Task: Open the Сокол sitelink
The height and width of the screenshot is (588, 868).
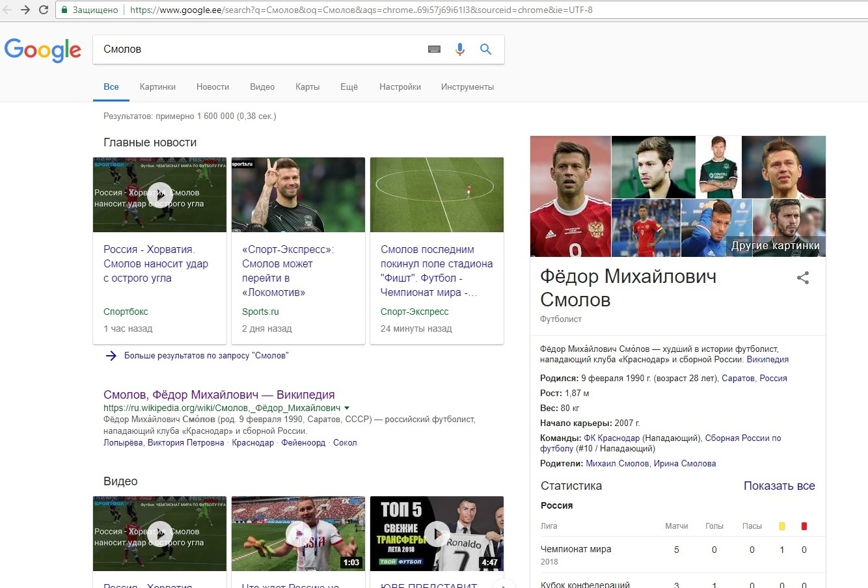Action: tap(345, 442)
